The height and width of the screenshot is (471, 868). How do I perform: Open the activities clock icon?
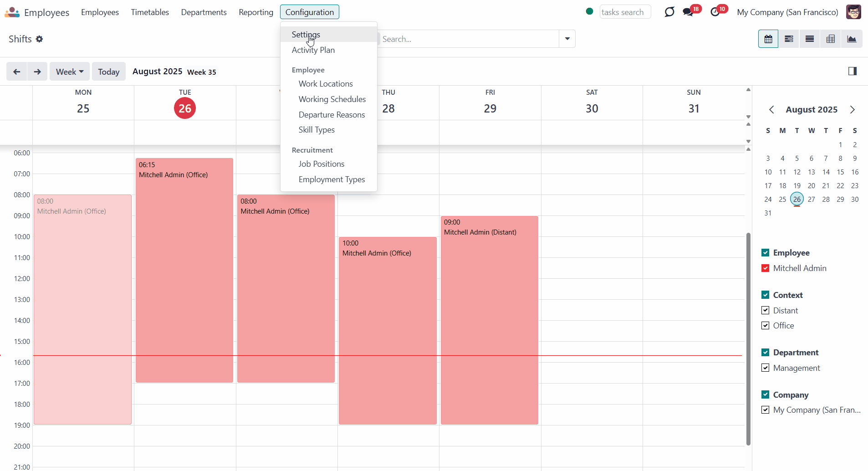(x=715, y=12)
